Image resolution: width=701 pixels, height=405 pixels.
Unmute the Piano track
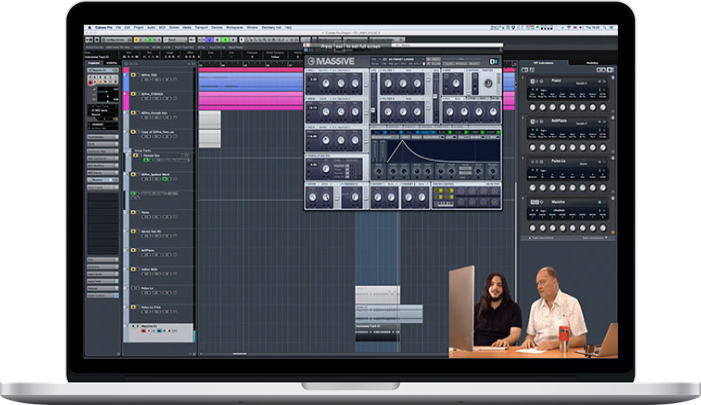[133, 212]
